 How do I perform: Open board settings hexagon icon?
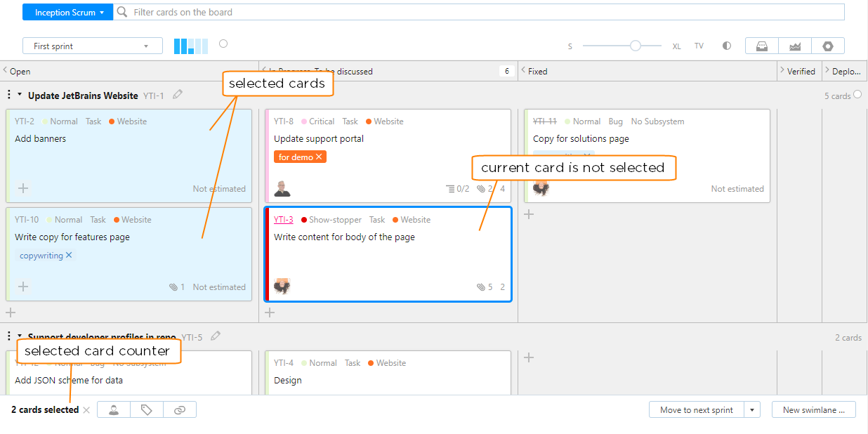coord(828,46)
